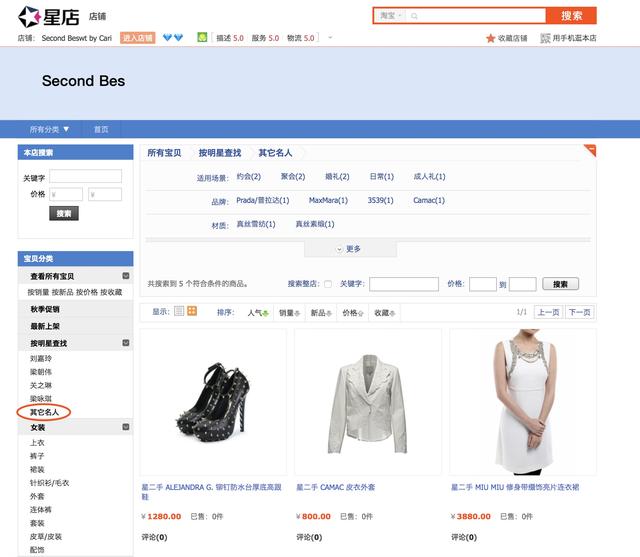
Task: Select 最新上架 category
Action: point(45,326)
